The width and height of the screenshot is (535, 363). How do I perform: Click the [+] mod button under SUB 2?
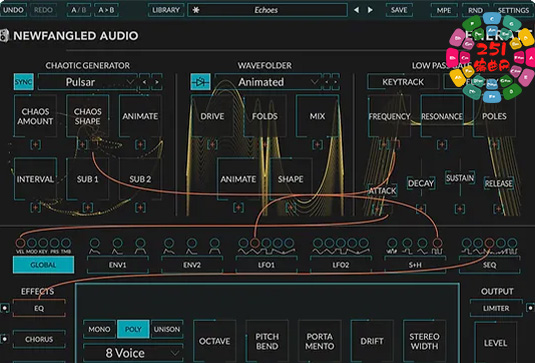click(140, 207)
